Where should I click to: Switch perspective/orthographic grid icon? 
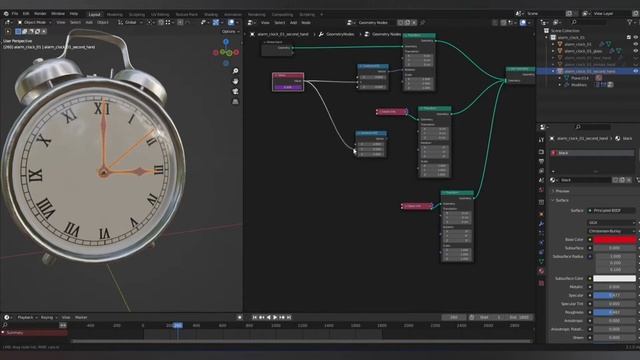[x=236, y=101]
